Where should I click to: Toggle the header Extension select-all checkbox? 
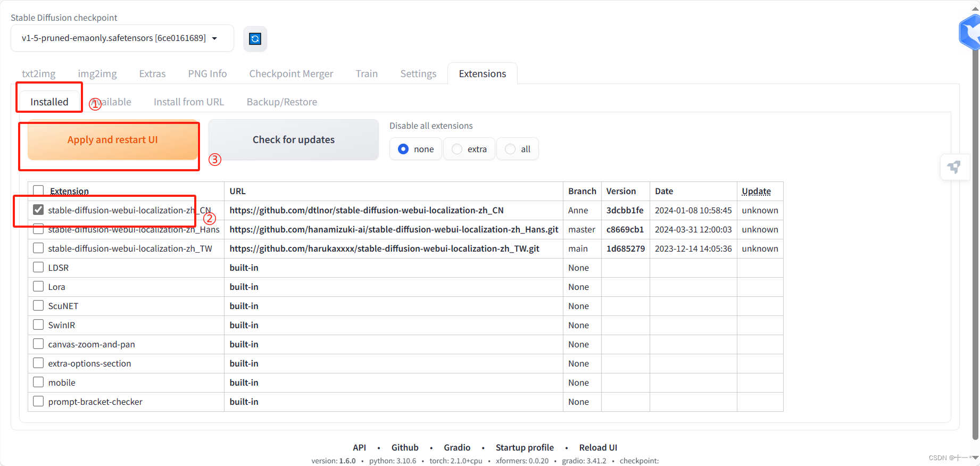click(x=38, y=190)
